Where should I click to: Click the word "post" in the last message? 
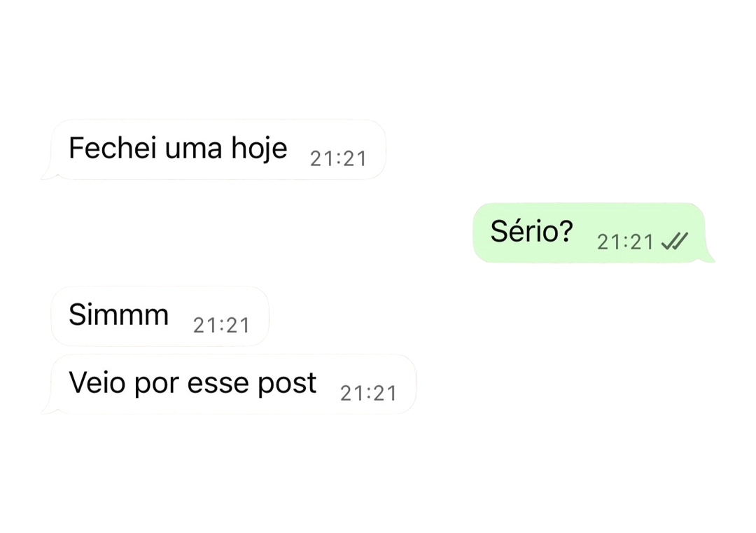point(287,385)
